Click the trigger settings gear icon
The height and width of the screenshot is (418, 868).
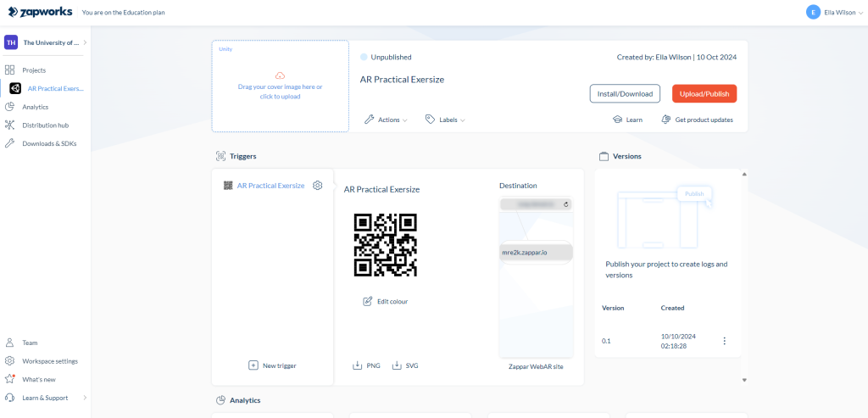point(318,186)
